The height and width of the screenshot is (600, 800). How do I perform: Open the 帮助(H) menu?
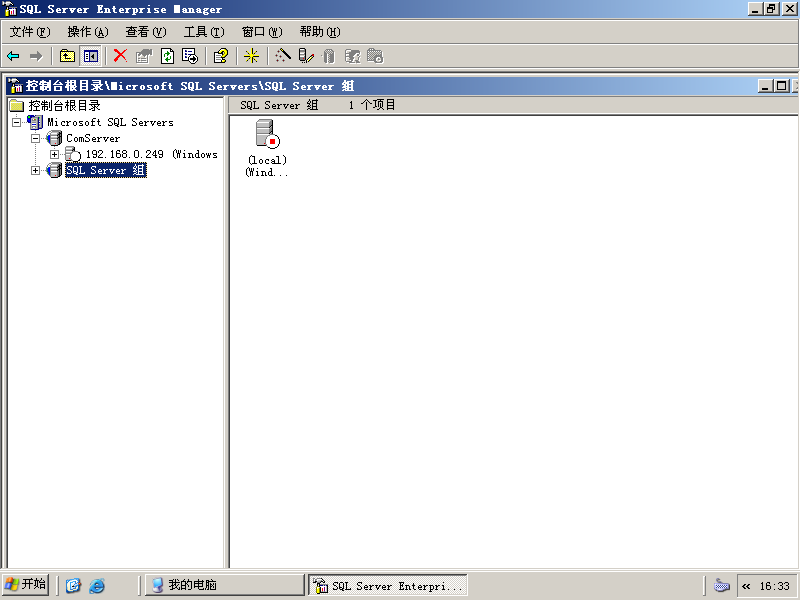tap(320, 32)
